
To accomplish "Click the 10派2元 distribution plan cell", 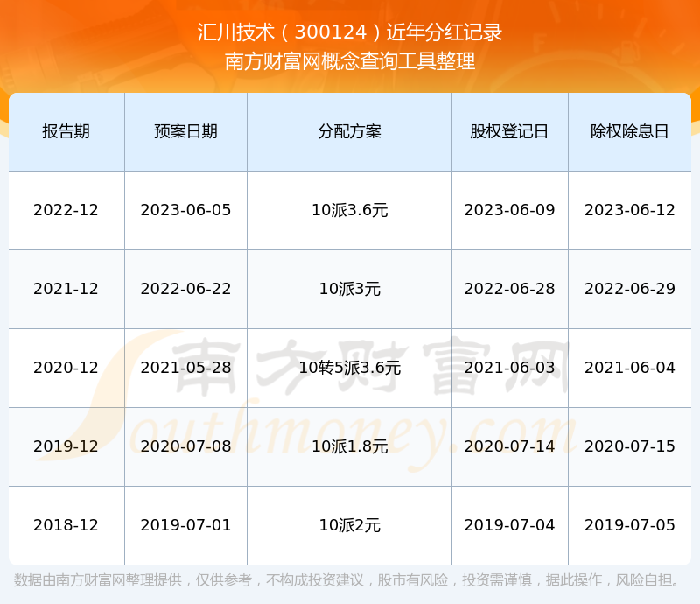I will click(x=349, y=525).
